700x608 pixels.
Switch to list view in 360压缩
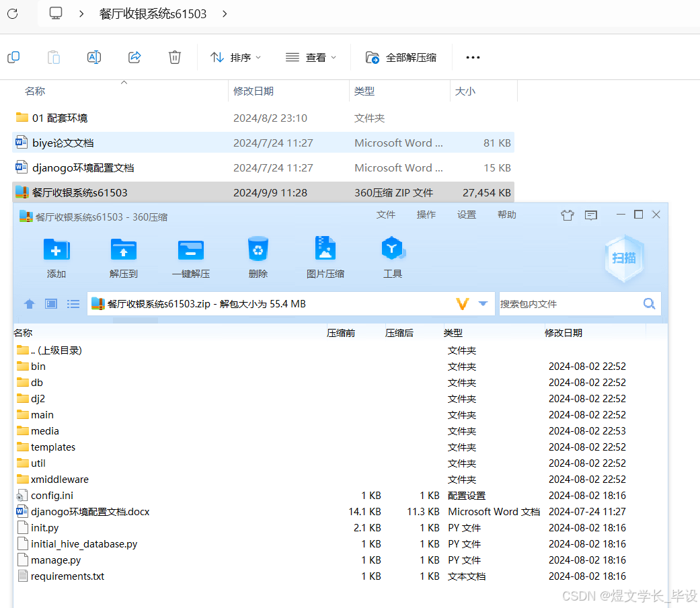coord(73,303)
